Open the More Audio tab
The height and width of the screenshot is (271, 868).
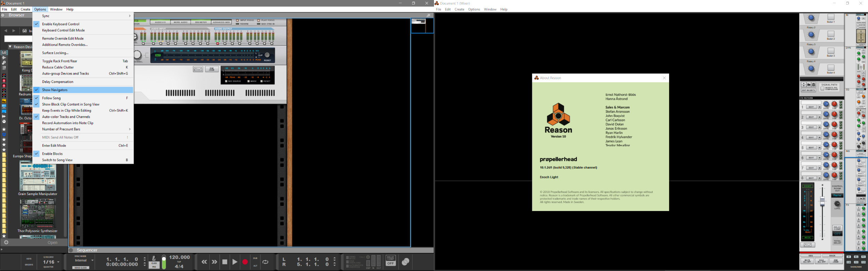pos(181,22)
